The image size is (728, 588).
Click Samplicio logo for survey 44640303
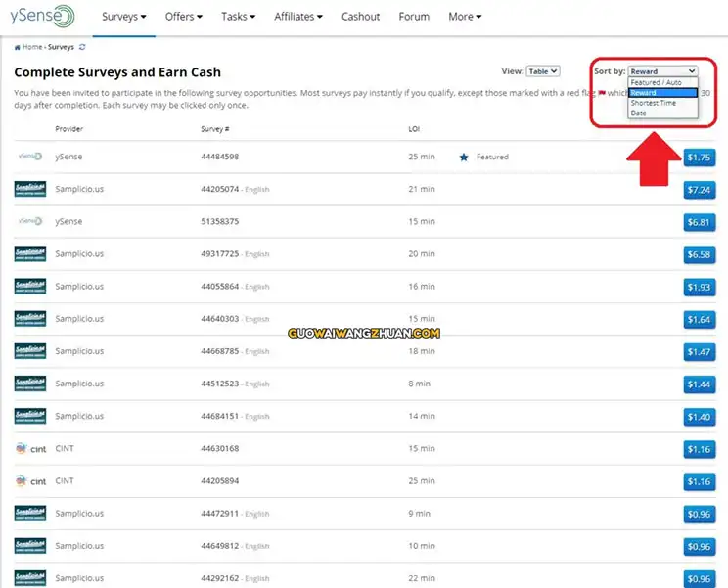30,319
